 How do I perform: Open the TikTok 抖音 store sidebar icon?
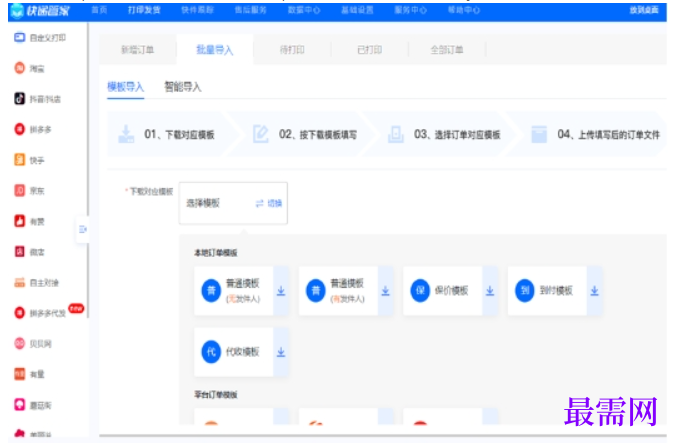[19, 99]
